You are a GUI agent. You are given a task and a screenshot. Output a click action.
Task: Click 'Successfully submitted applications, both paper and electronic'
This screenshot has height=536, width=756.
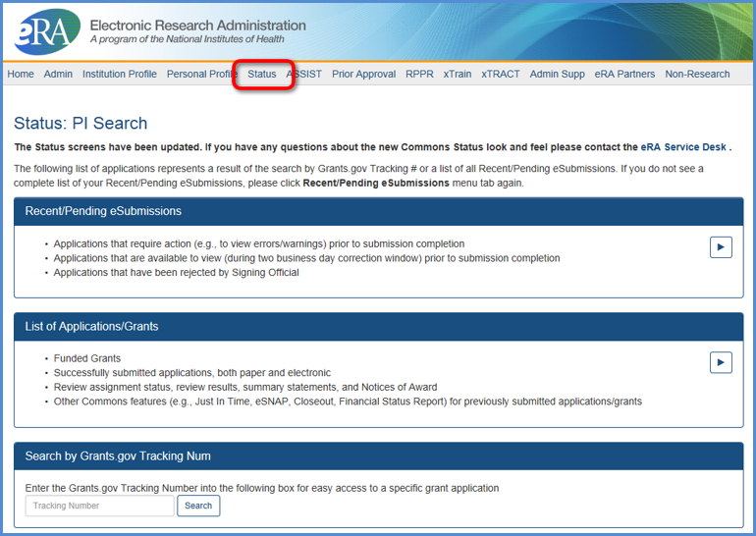tap(192, 373)
